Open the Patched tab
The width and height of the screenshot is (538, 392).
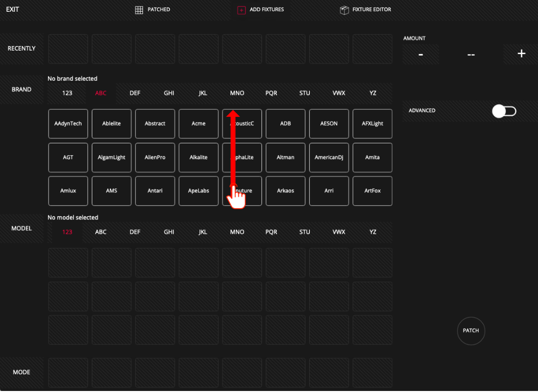(153, 10)
